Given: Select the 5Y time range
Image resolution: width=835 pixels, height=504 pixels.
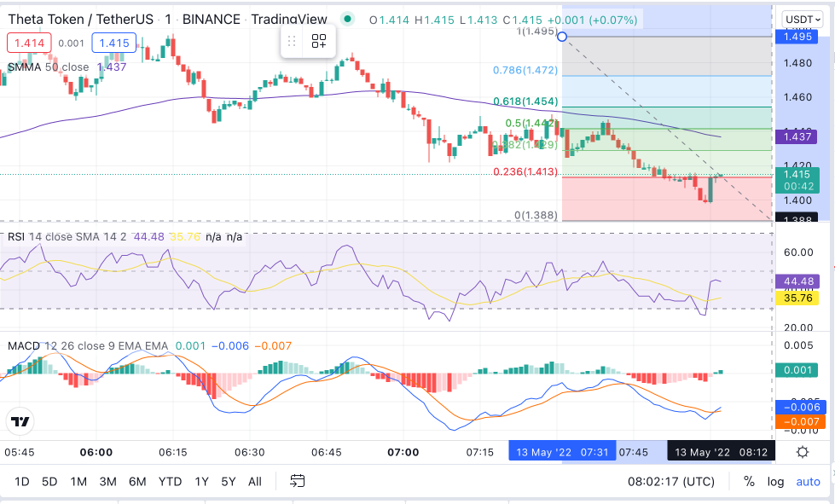Looking at the screenshot, I should [x=229, y=482].
